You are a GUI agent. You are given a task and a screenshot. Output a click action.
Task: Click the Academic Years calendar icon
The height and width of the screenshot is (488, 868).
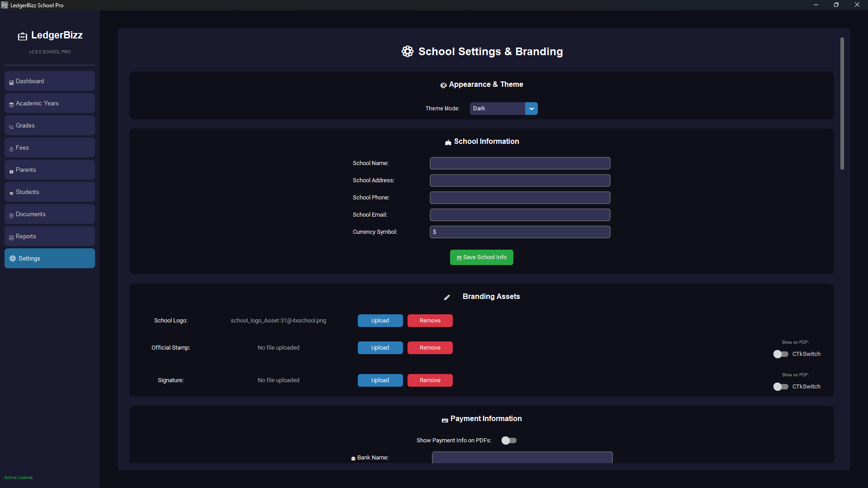point(11,104)
